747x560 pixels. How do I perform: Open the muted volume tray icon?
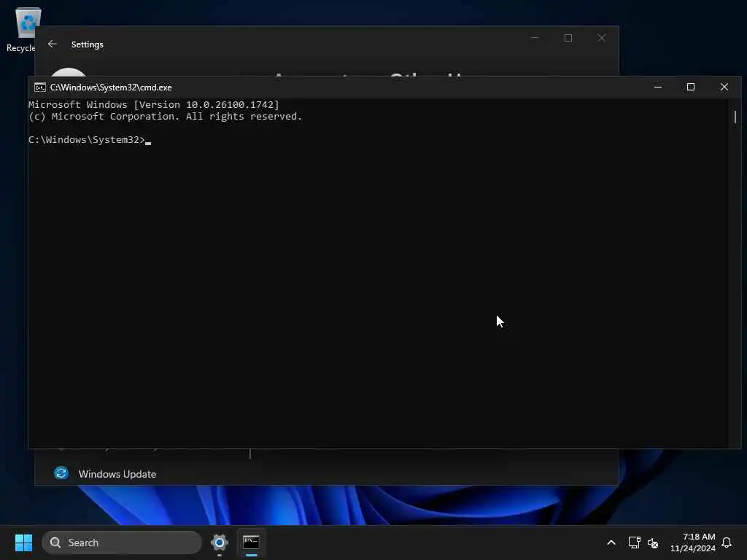(x=653, y=542)
